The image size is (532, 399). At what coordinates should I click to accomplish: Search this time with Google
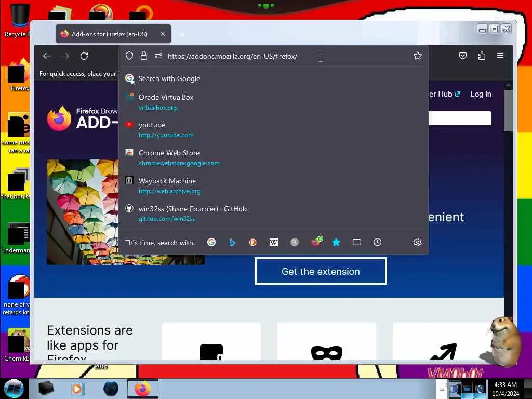pyautogui.click(x=211, y=242)
